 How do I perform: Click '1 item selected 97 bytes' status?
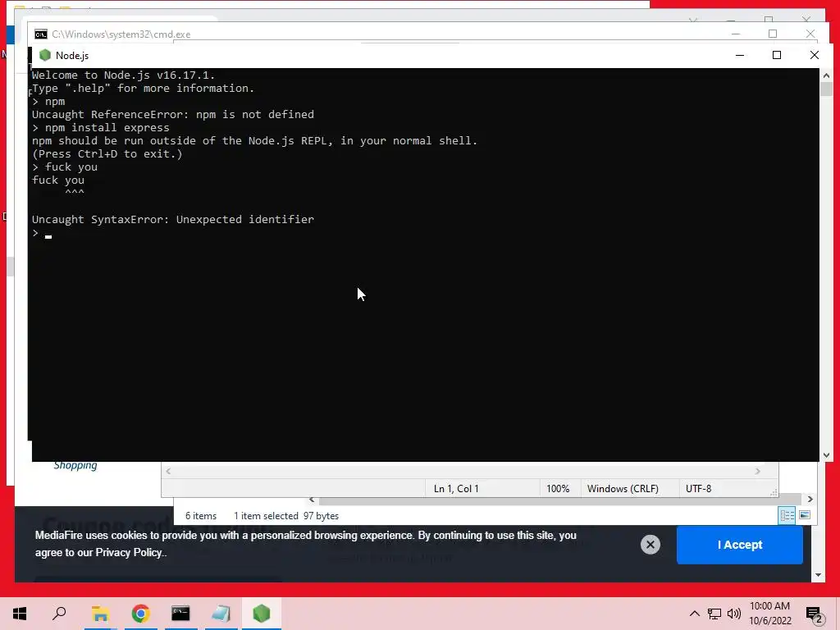[286, 516]
